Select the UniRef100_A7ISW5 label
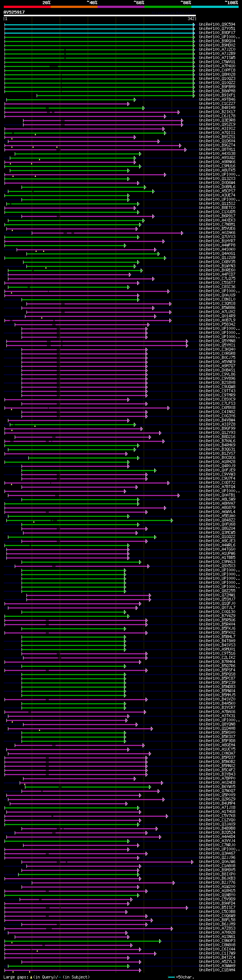 (x=217, y=58)
